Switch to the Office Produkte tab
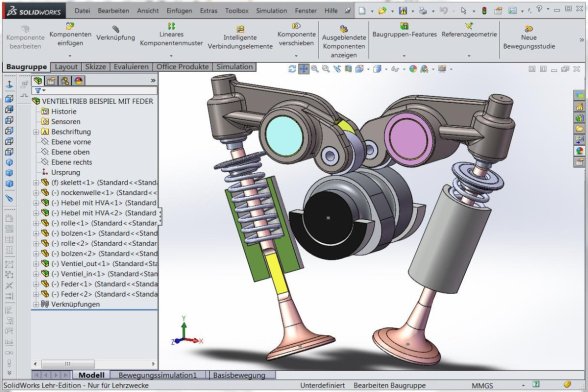The image size is (588, 392). point(182,67)
